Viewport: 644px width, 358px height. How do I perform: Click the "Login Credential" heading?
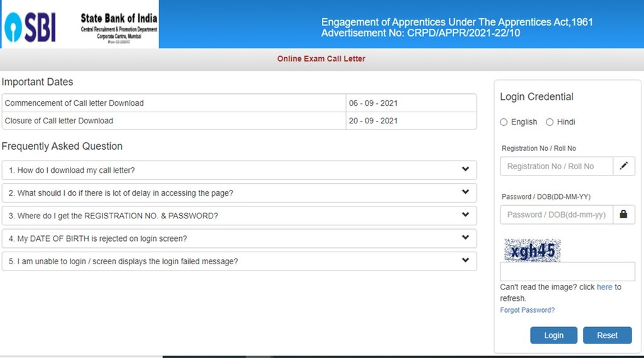(536, 97)
